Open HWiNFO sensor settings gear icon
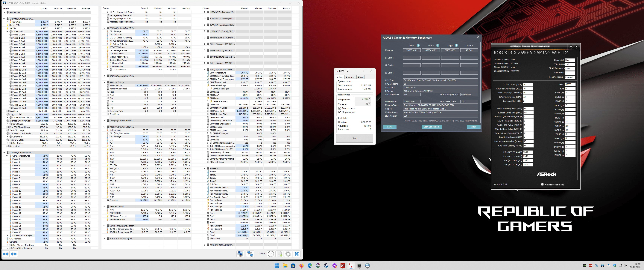The image size is (644, 270). click(x=288, y=254)
